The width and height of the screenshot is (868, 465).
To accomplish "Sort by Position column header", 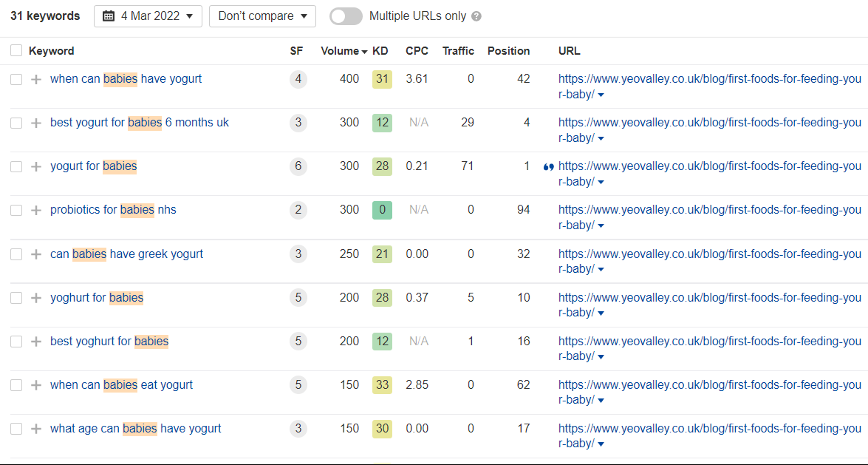I will click(508, 51).
